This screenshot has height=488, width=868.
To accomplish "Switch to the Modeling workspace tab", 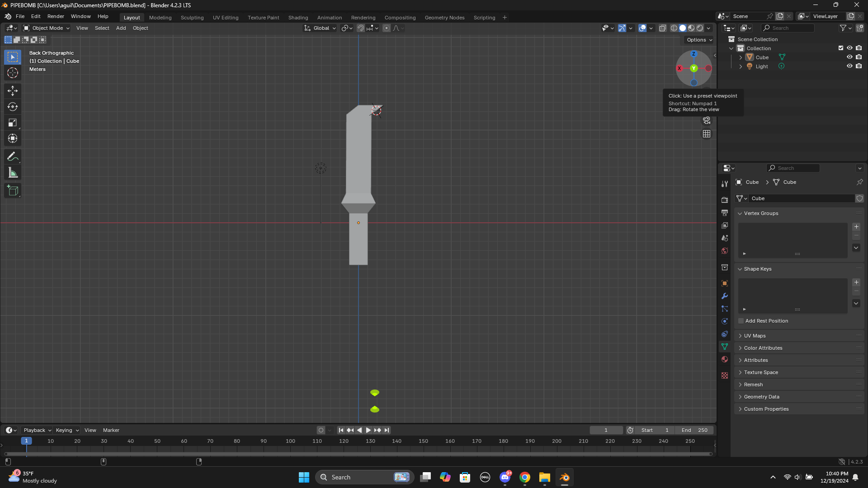I will 160,18.
